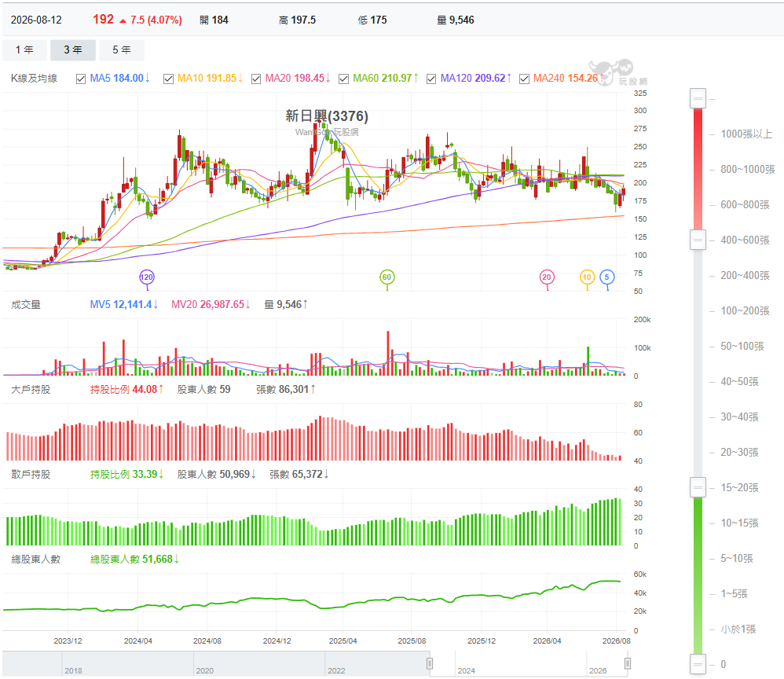
Task: Select the 3年 time range tab
Action: [x=73, y=50]
